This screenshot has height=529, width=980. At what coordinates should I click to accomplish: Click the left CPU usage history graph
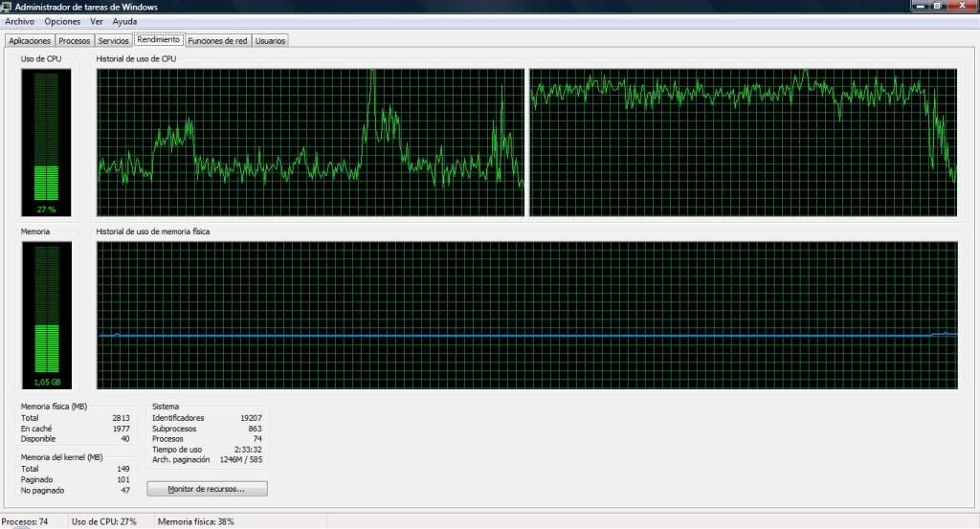coord(311,142)
